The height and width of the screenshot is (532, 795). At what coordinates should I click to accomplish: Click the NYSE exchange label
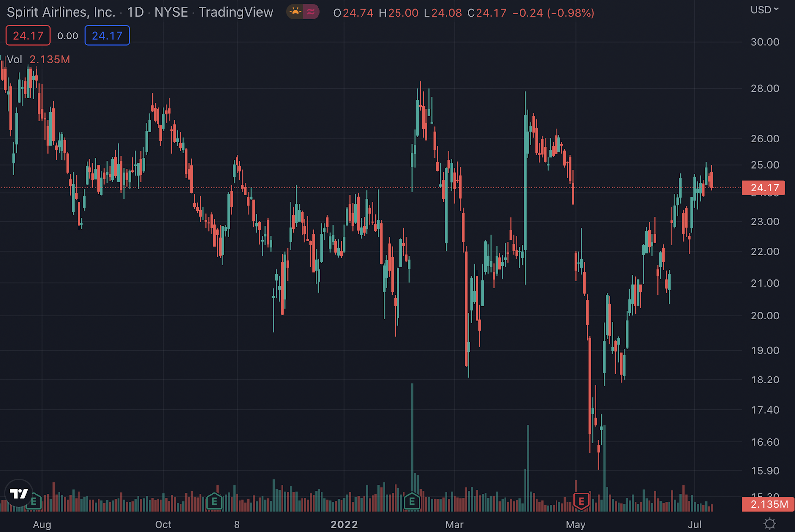click(x=171, y=12)
